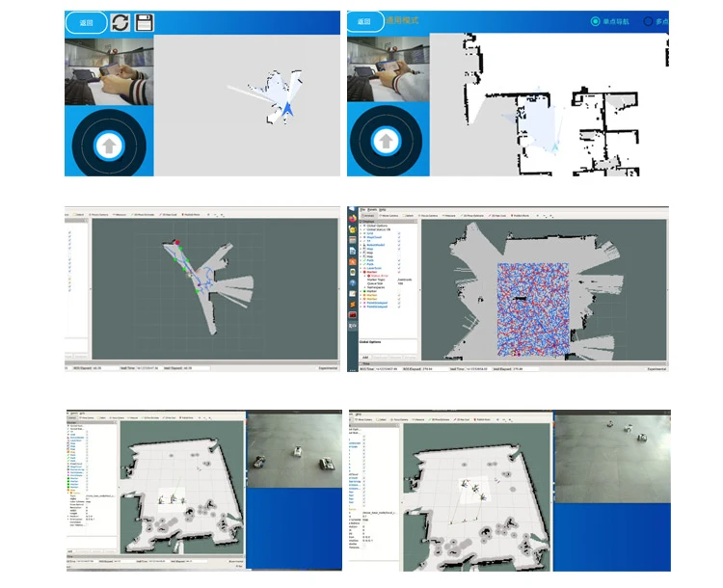Select Interact tool in middle-right RViz toolbar

click(x=368, y=215)
